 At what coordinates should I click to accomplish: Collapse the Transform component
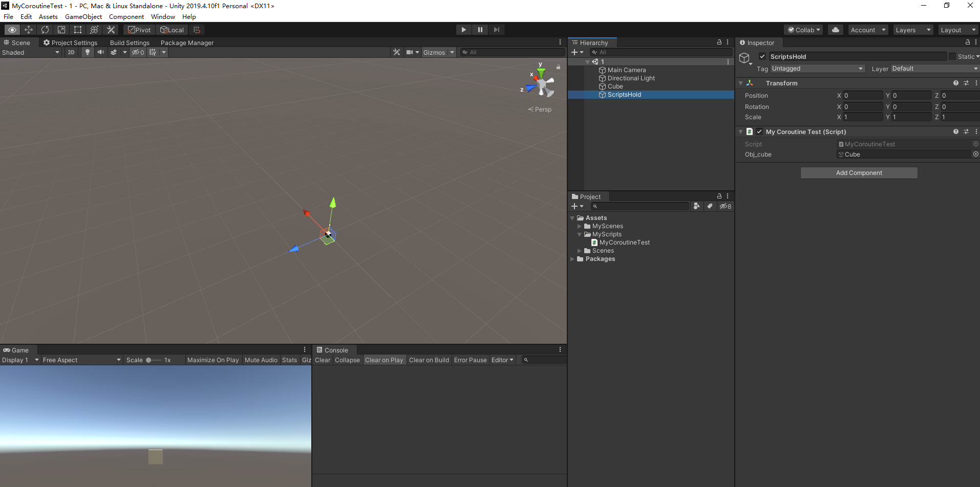(740, 83)
